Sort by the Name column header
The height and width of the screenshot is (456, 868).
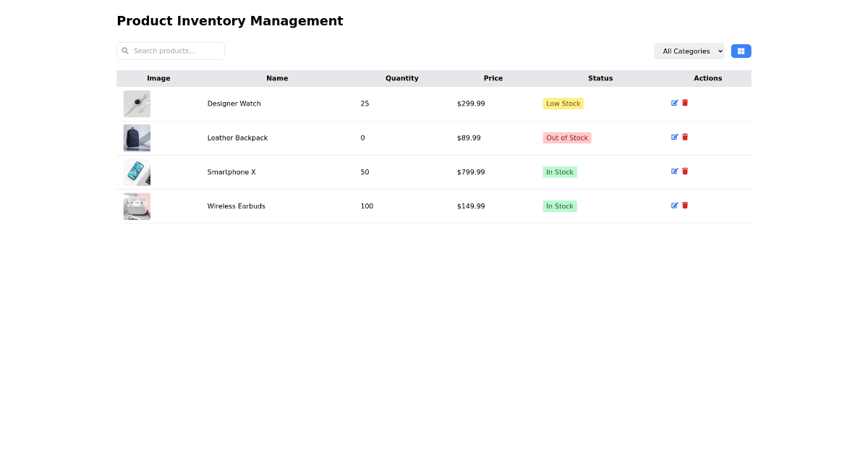(x=277, y=78)
